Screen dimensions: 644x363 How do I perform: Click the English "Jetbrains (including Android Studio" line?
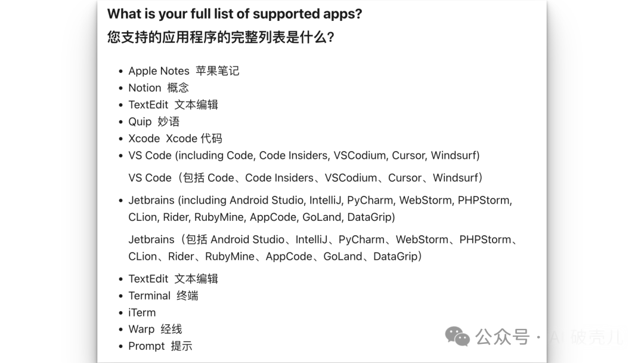[x=320, y=200]
